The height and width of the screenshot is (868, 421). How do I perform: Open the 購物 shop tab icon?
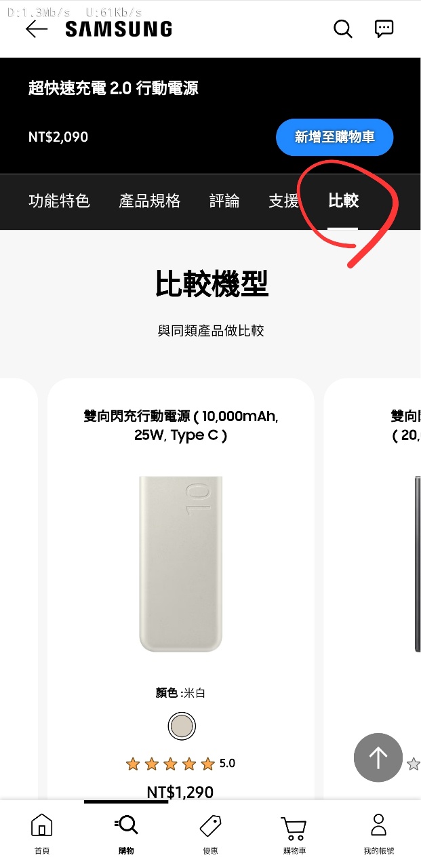tap(126, 825)
